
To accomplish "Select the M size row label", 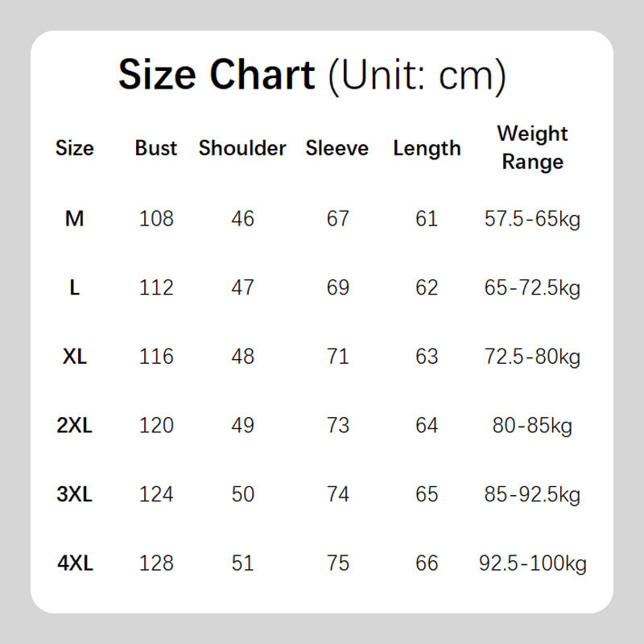I will [75, 218].
